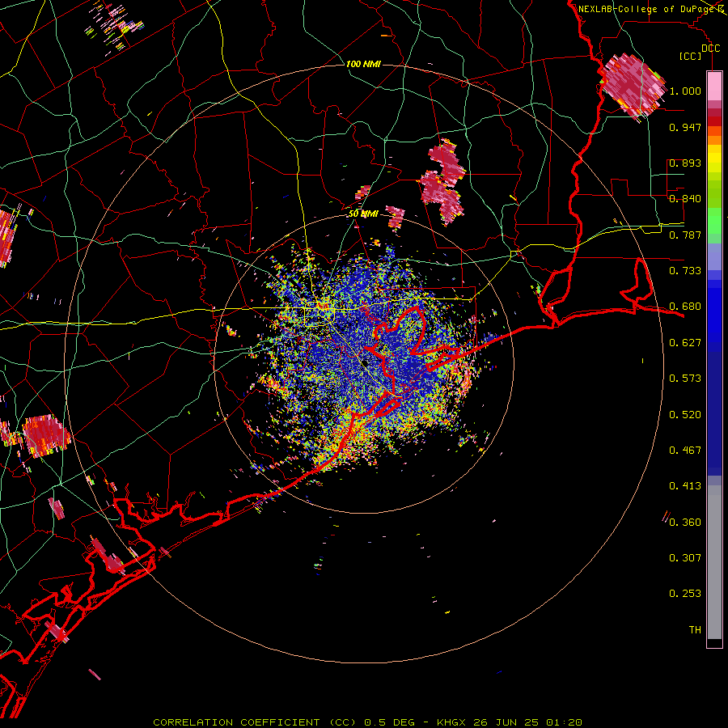Pick the gray swatch beside 0.307
Screen dimensions: 728x728
(714, 562)
